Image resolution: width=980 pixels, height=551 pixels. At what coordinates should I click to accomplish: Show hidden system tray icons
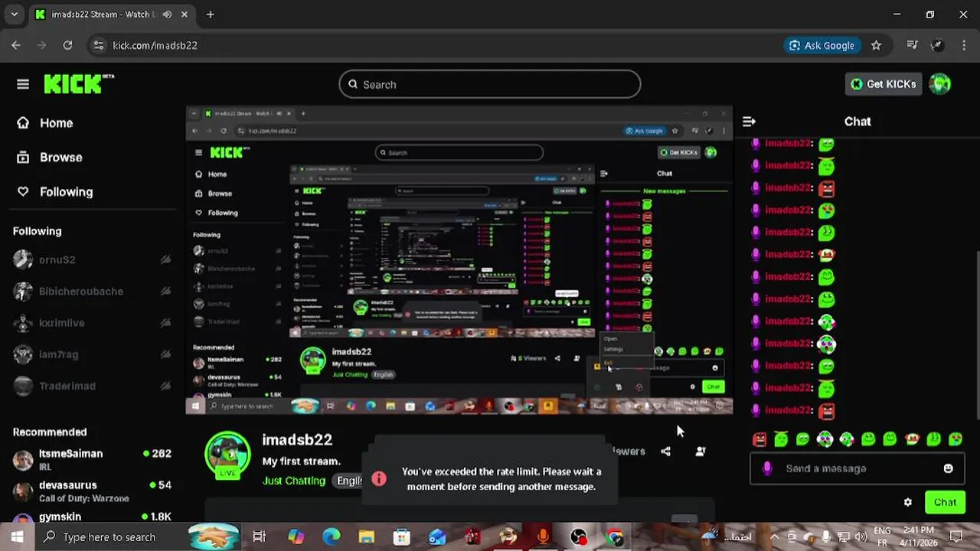(x=774, y=537)
